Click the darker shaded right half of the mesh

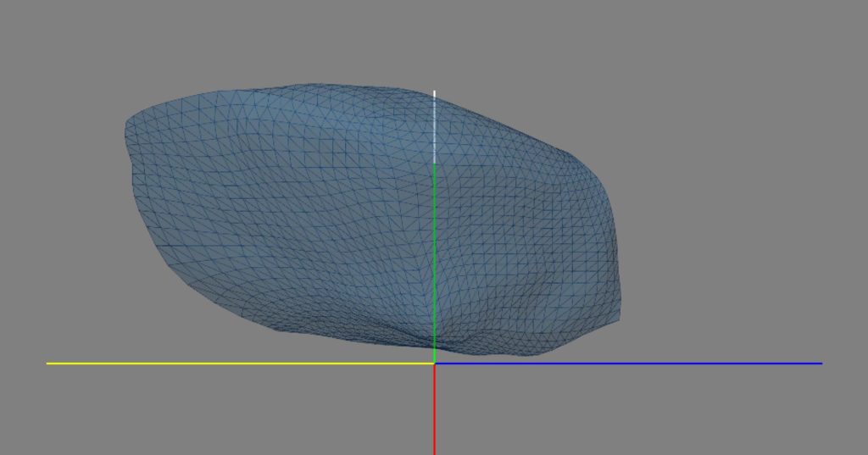point(526,246)
